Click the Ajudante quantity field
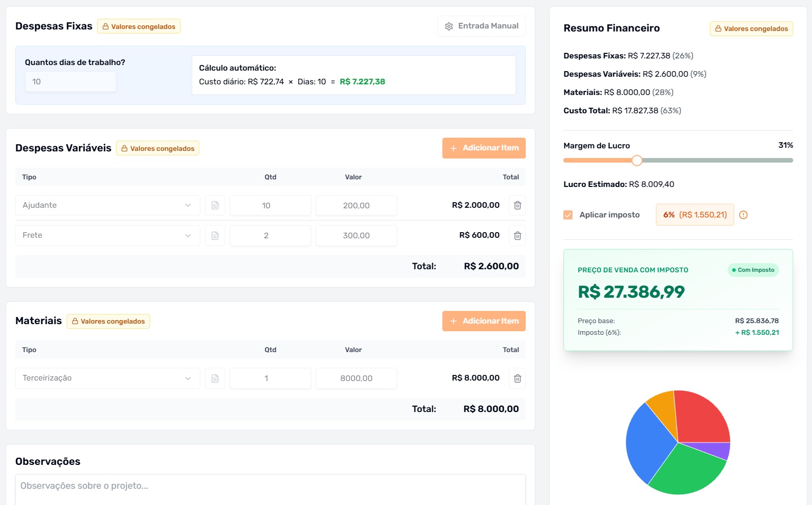This screenshot has height=505, width=812. pyautogui.click(x=270, y=206)
